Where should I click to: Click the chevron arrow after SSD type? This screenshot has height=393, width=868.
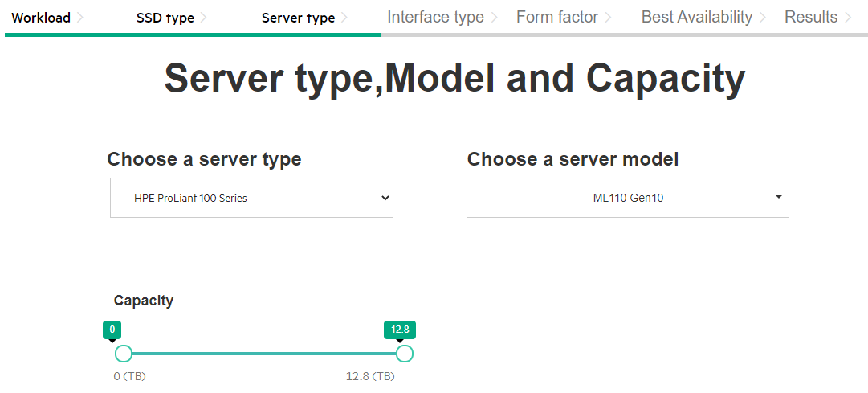(x=204, y=18)
